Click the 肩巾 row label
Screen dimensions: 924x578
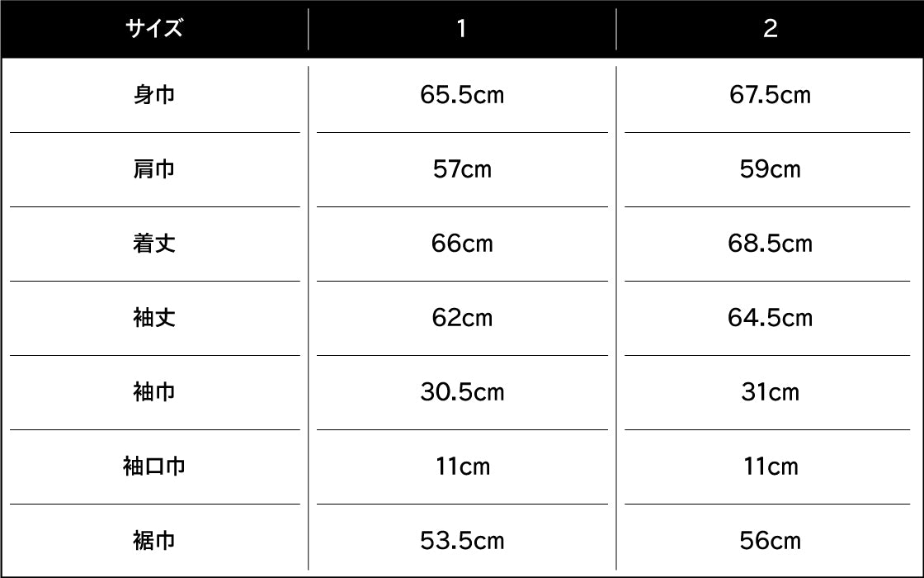(154, 170)
